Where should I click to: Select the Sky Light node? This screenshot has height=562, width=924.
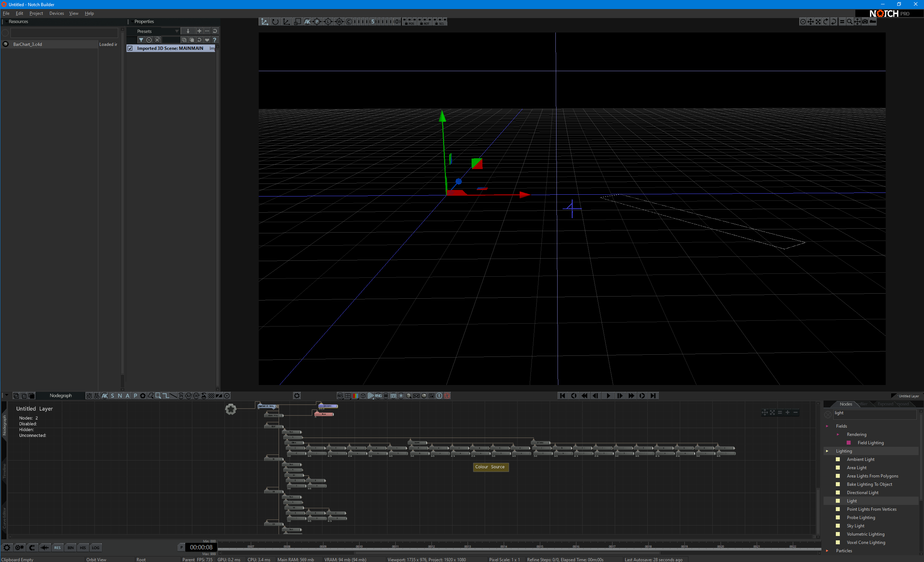point(855,526)
